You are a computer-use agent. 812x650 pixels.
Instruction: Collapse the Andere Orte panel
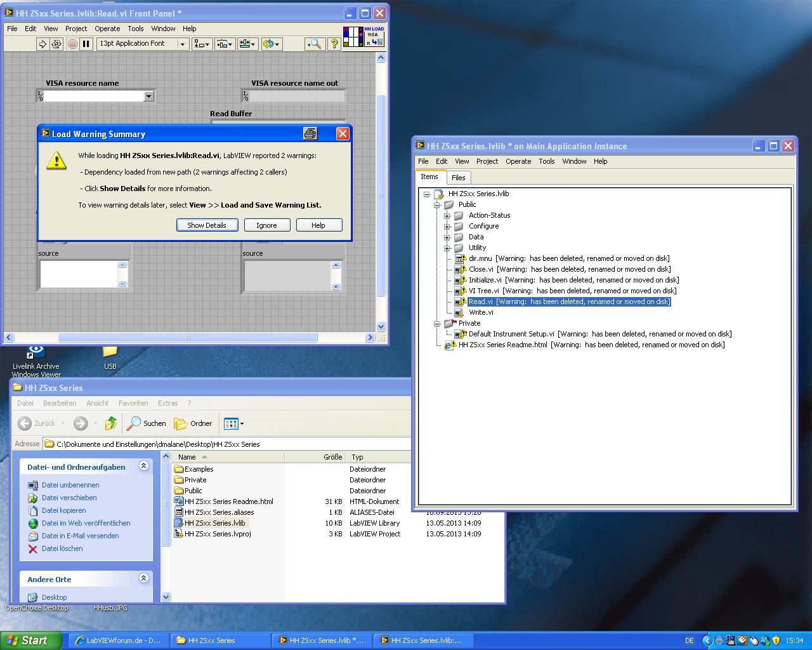[143, 578]
